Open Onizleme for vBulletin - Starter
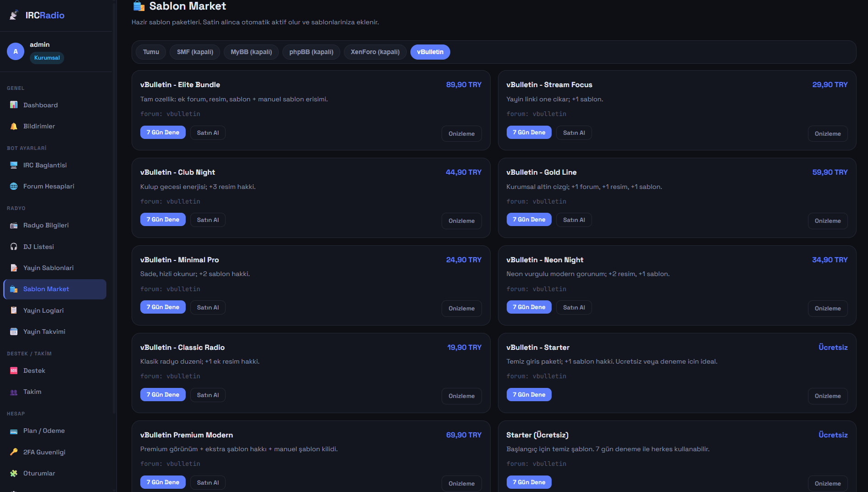The image size is (868, 492). [828, 396]
